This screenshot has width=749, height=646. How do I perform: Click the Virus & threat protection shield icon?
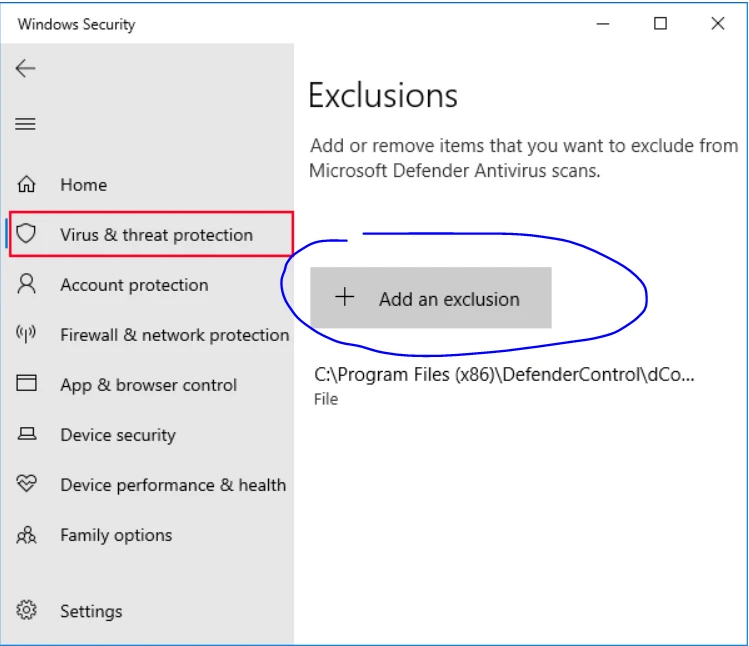click(27, 235)
